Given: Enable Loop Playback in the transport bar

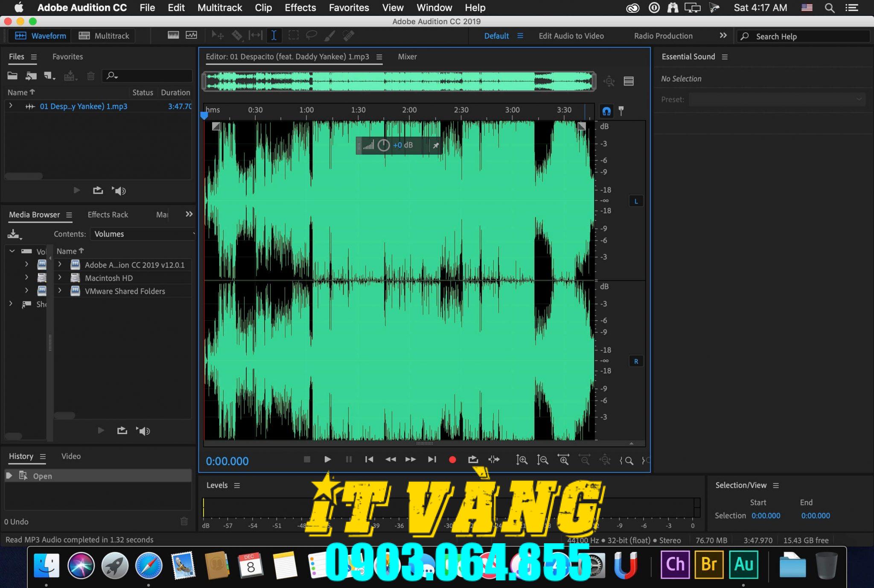Looking at the screenshot, I should 473,460.
